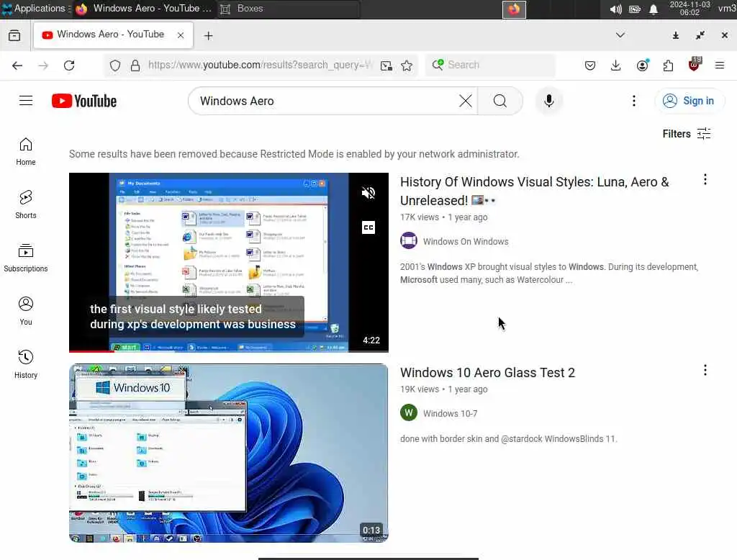The image size is (737, 560).
Task: Open Shorts in YouTube sidebar
Action: tap(26, 204)
